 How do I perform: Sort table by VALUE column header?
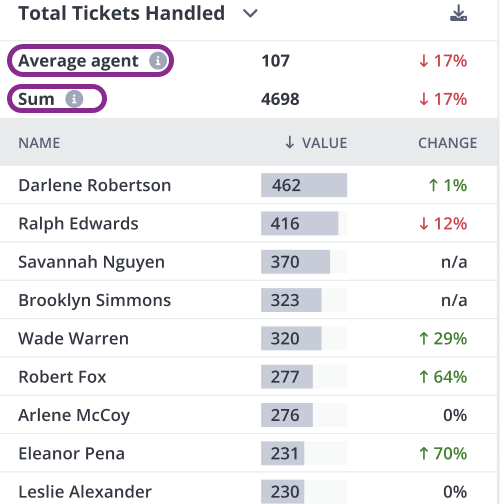coord(324,143)
